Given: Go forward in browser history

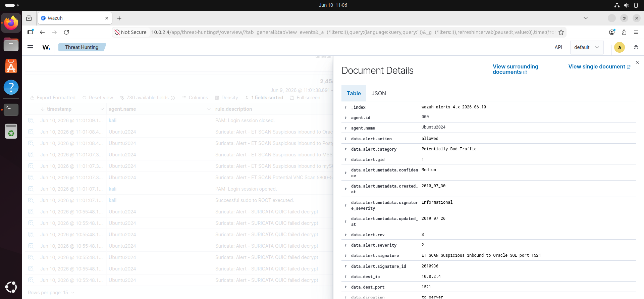Looking at the screenshot, I should click(x=54, y=32).
